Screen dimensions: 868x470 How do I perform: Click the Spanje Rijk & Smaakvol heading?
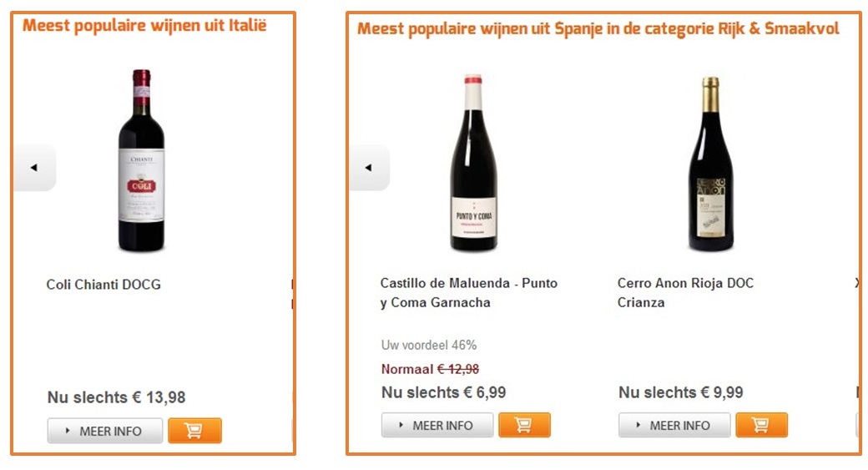tap(598, 29)
